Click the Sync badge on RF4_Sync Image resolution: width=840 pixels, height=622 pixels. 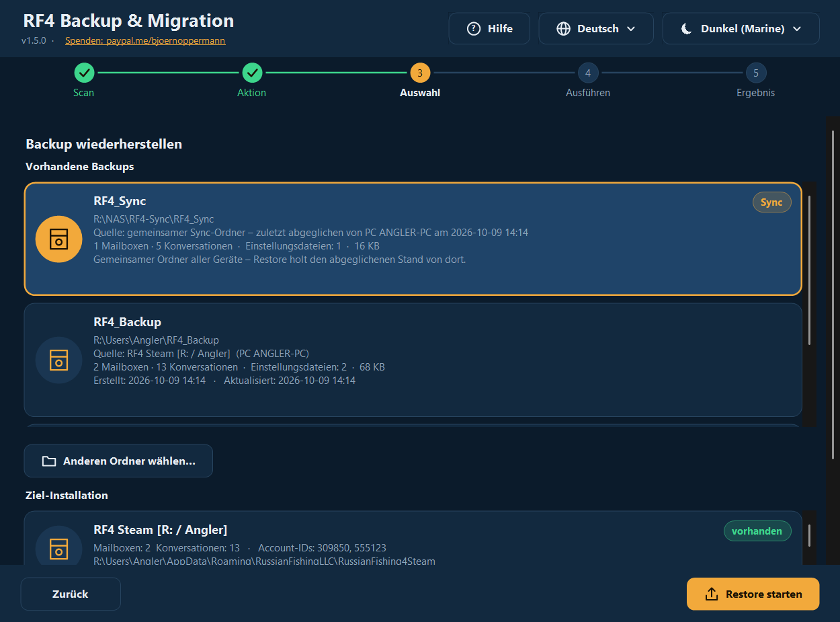click(x=771, y=202)
